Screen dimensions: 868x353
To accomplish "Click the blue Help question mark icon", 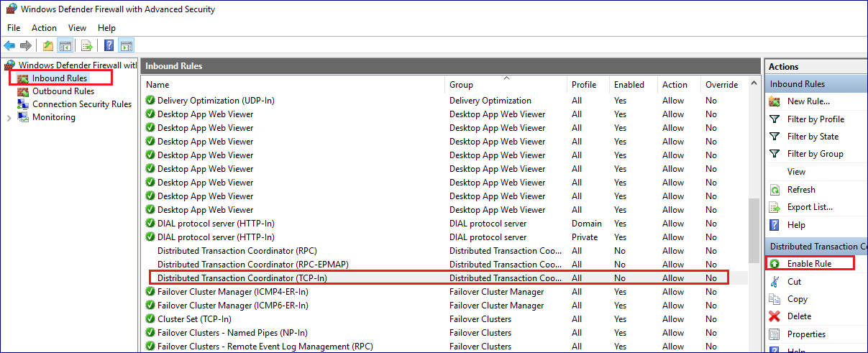I will [x=109, y=46].
